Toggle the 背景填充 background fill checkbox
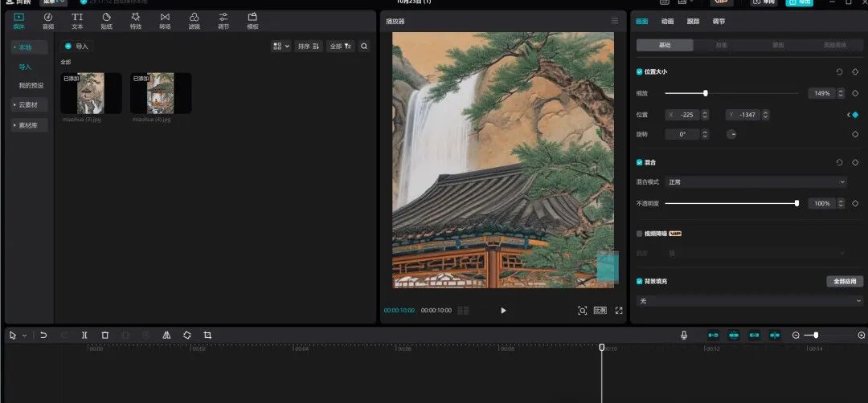The image size is (868, 403). (x=640, y=282)
